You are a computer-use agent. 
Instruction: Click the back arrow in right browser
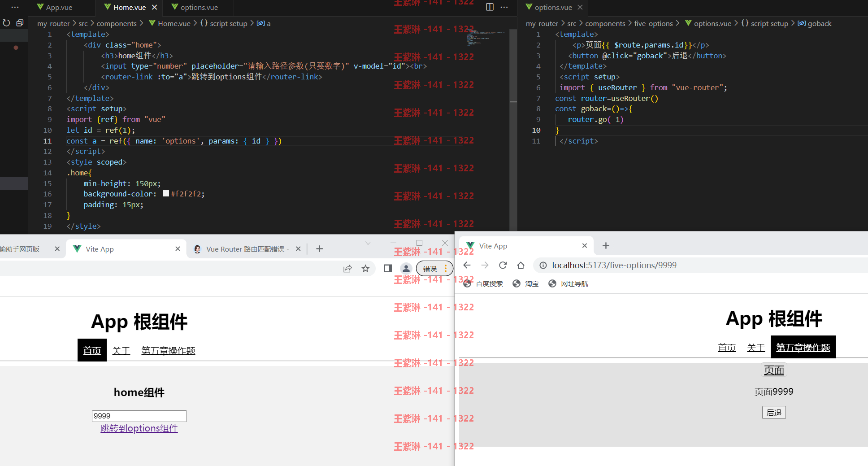coord(467,265)
